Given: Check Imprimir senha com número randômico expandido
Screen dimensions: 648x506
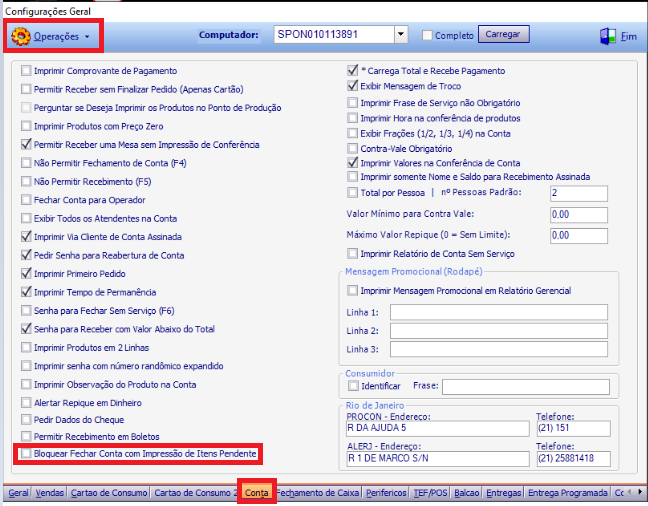Looking at the screenshot, I should pos(26,366).
